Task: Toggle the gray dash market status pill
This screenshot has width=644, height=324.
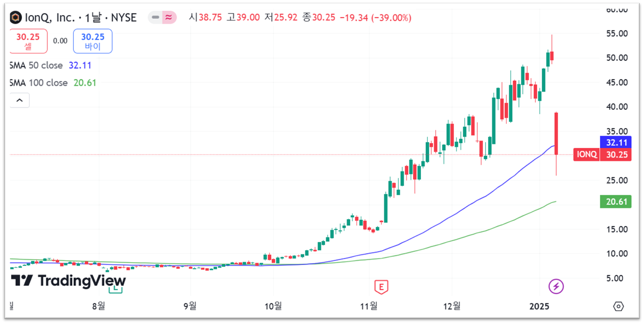Action: tap(155, 17)
